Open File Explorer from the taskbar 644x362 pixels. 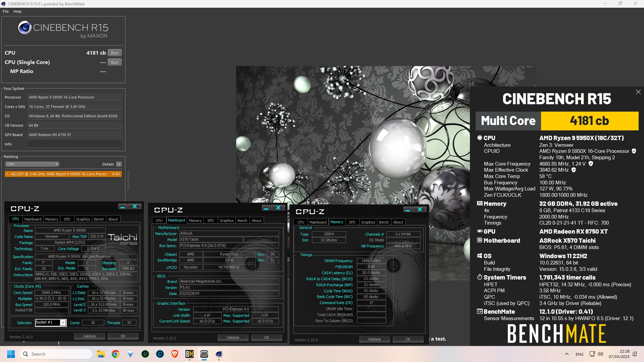click(101, 354)
